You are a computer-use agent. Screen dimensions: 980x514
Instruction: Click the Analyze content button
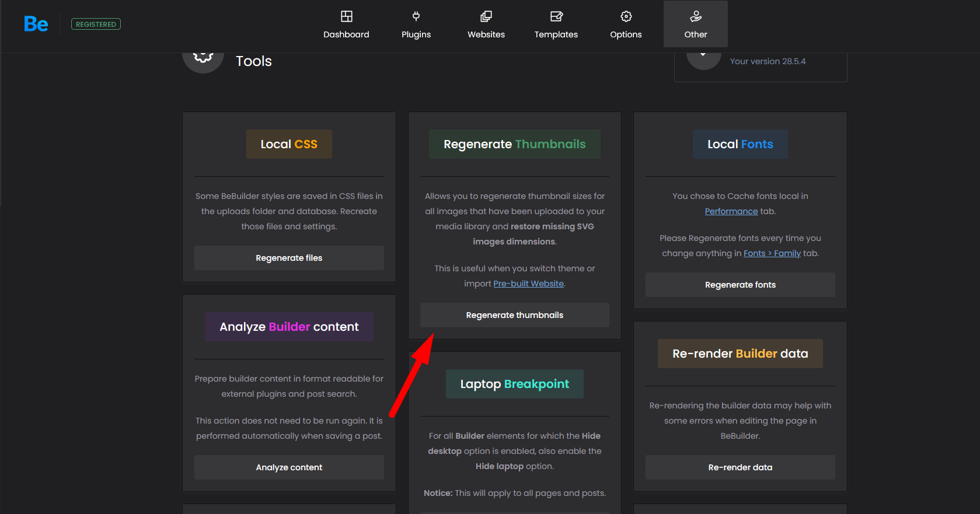[289, 467]
